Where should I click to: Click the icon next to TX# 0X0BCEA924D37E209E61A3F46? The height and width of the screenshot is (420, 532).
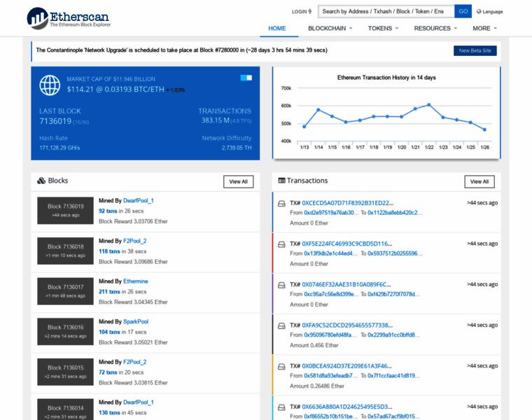[281, 366]
